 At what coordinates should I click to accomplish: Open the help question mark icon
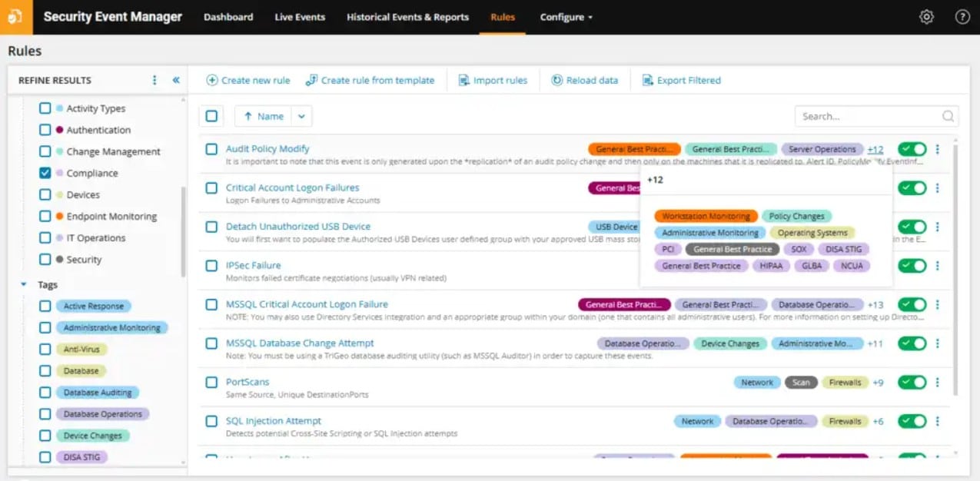pyautogui.click(x=962, y=17)
